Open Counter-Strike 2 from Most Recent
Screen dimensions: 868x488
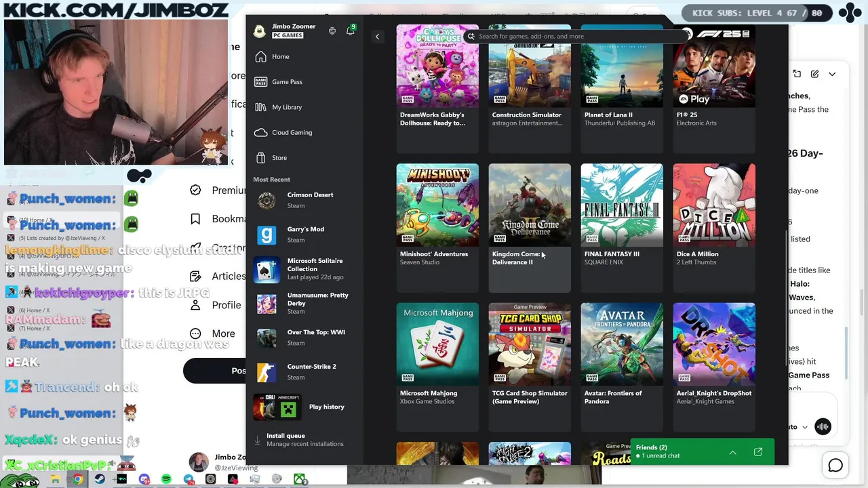304,372
